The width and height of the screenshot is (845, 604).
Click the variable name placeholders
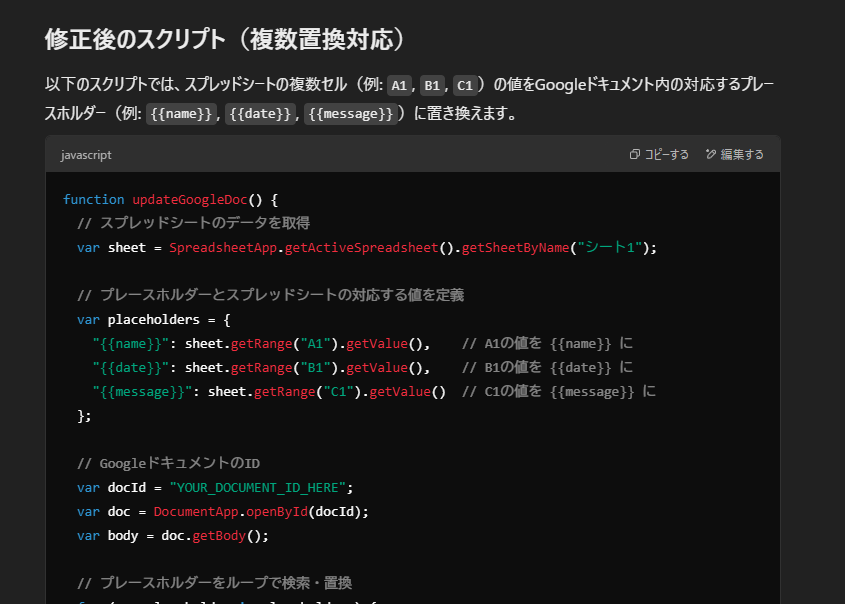(154, 320)
